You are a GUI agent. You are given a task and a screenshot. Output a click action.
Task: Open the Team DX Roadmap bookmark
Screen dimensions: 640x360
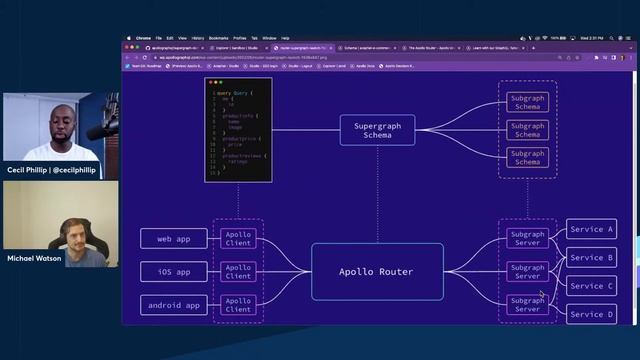pyautogui.click(x=143, y=66)
